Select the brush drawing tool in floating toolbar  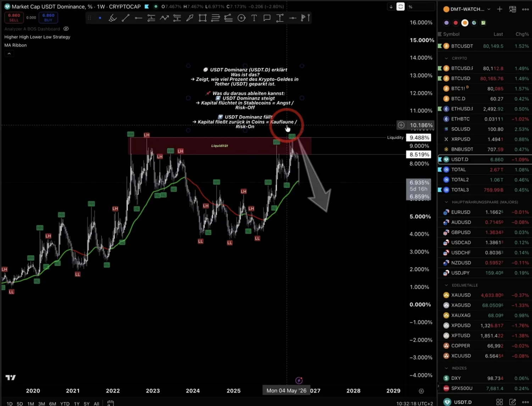tap(113, 18)
